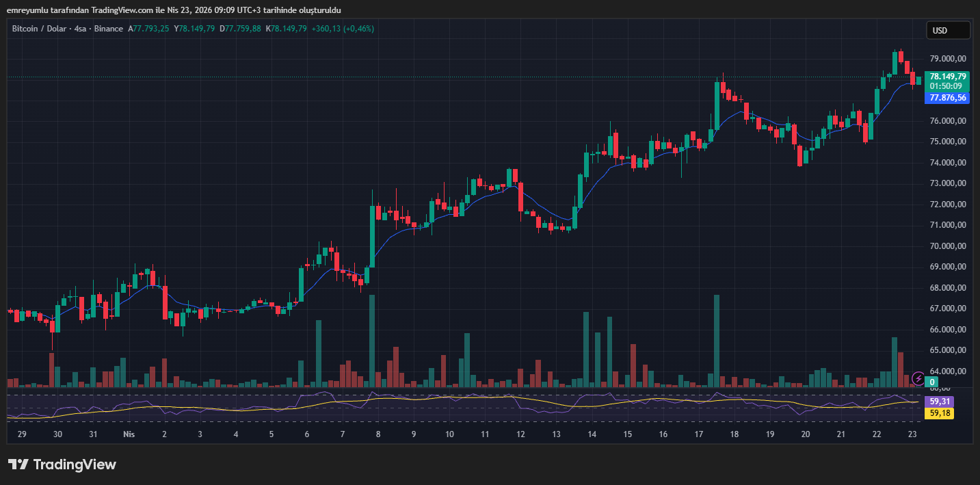Click the green change value +360,13 (+0,46%)
The height and width of the screenshot is (485, 980).
[x=343, y=29]
